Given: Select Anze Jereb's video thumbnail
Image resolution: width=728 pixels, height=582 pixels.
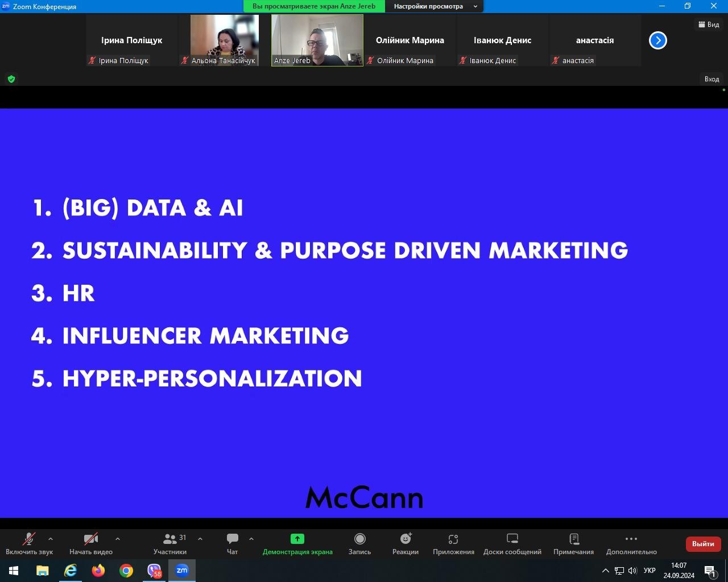Looking at the screenshot, I should coord(317,40).
